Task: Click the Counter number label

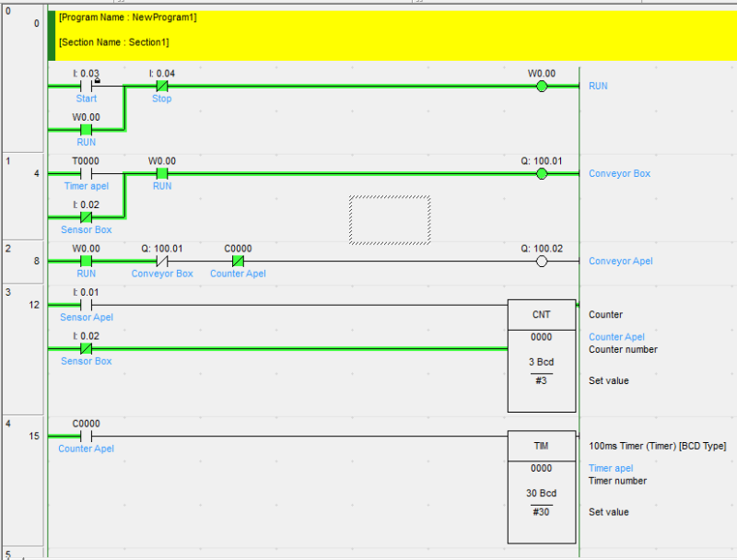Action: click(623, 349)
